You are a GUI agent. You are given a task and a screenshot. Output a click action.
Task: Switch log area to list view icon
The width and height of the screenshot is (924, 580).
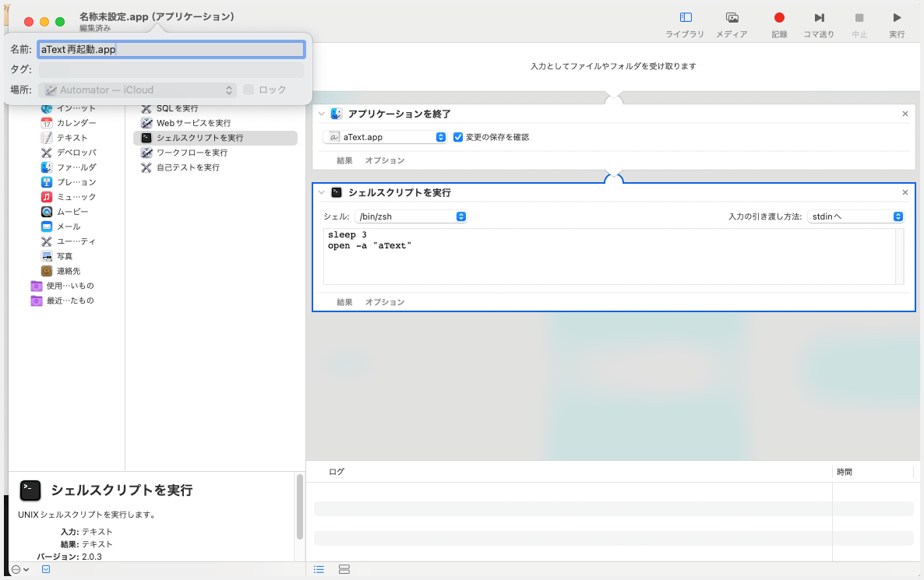pyautogui.click(x=319, y=570)
